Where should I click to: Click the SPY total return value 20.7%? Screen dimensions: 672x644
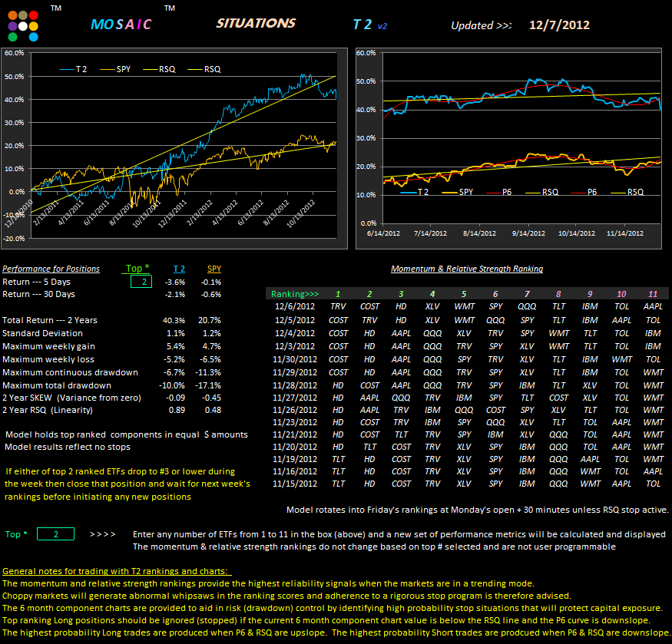click(210, 320)
